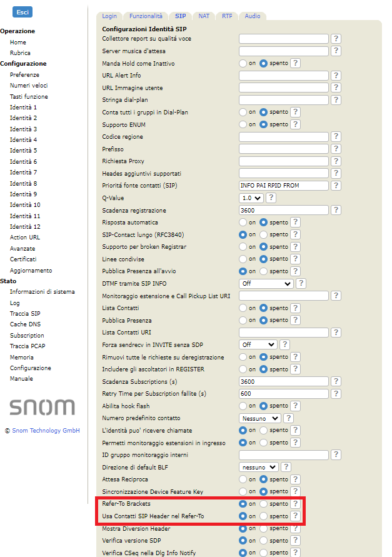This screenshot has height=557, width=392.
Task: Open the Tasti funzione page
Action: 29,97
